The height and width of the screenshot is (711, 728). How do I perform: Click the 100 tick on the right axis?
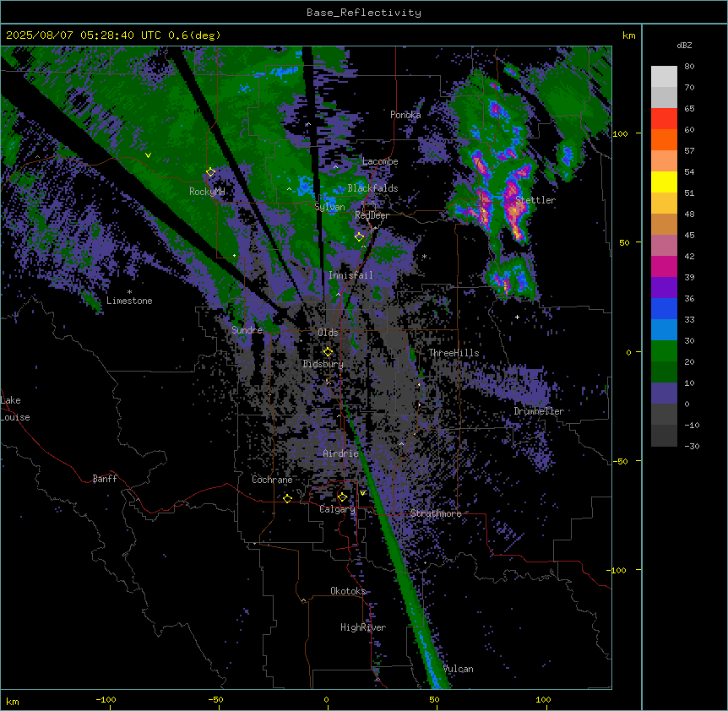[620, 133]
